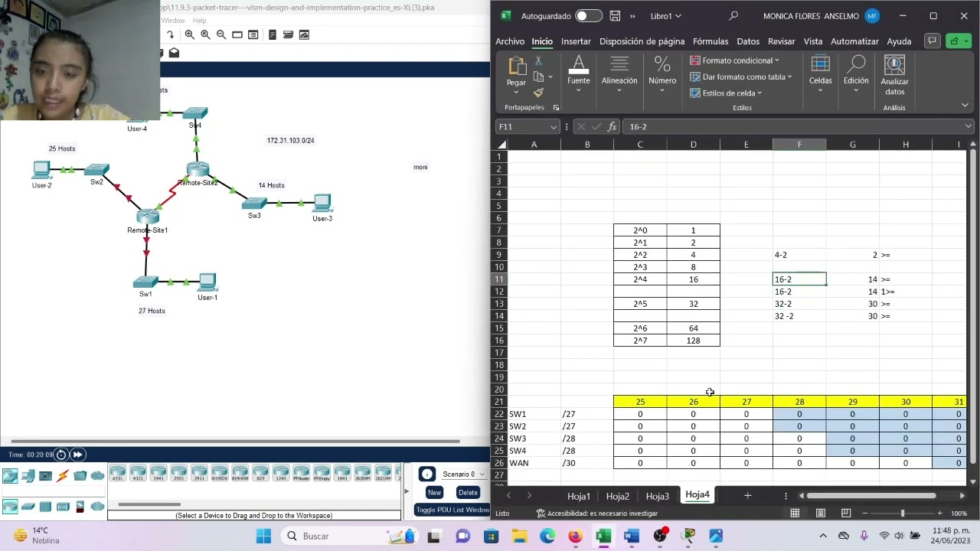Open Excel from the Windows taskbar
Screen dimensions: 980x551
pos(603,536)
